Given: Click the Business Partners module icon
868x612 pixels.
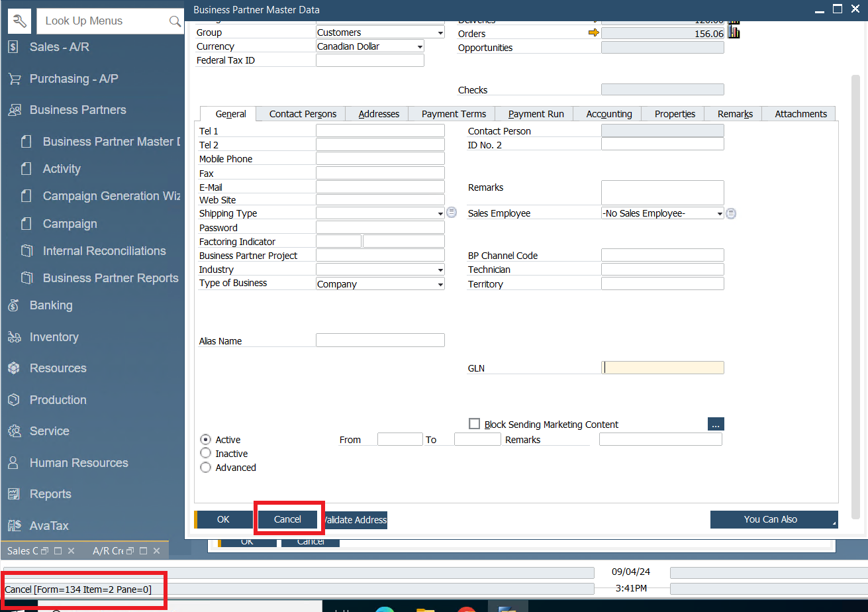Looking at the screenshot, I should coord(14,110).
